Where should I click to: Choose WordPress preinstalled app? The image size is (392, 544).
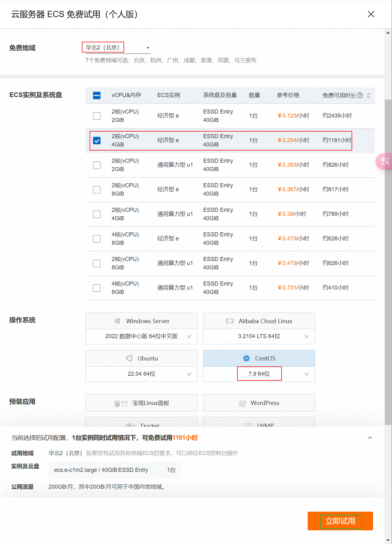click(259, 403)
